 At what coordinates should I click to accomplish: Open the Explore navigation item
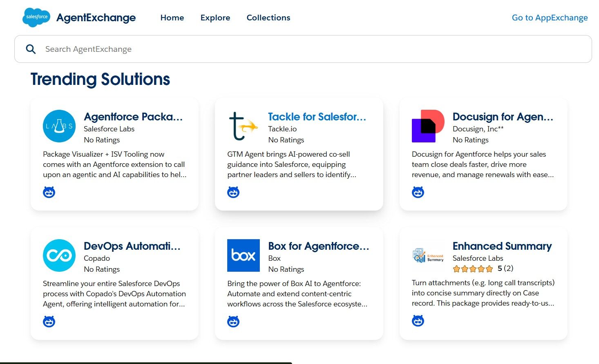215,18
